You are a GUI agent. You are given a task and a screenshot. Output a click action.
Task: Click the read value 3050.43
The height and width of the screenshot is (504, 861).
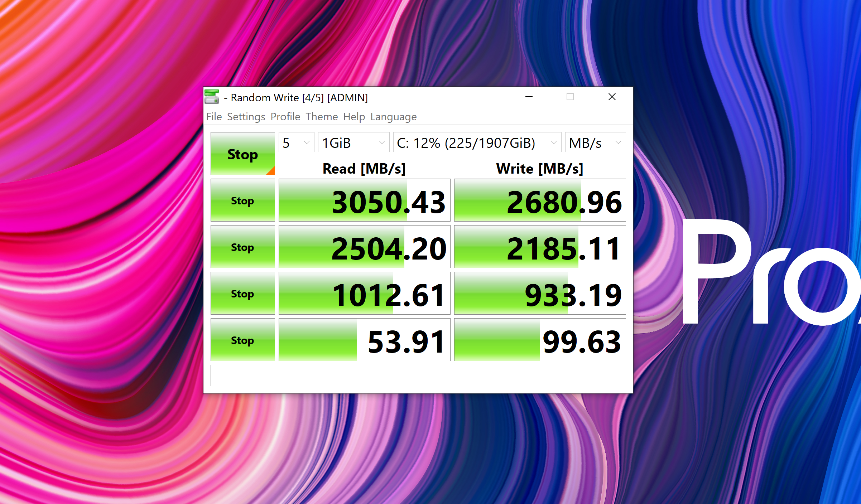coord(364,200)
